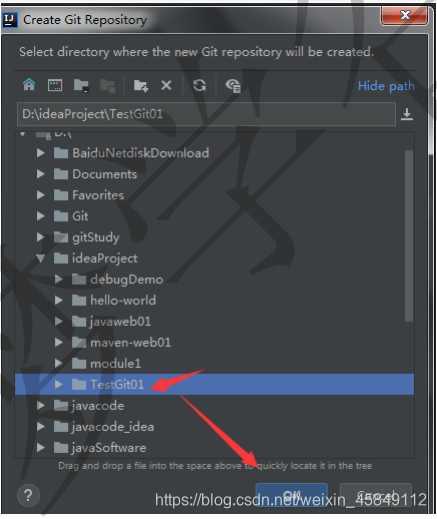Confirm with the OK button
437x519 pixels.
[292, 495]
